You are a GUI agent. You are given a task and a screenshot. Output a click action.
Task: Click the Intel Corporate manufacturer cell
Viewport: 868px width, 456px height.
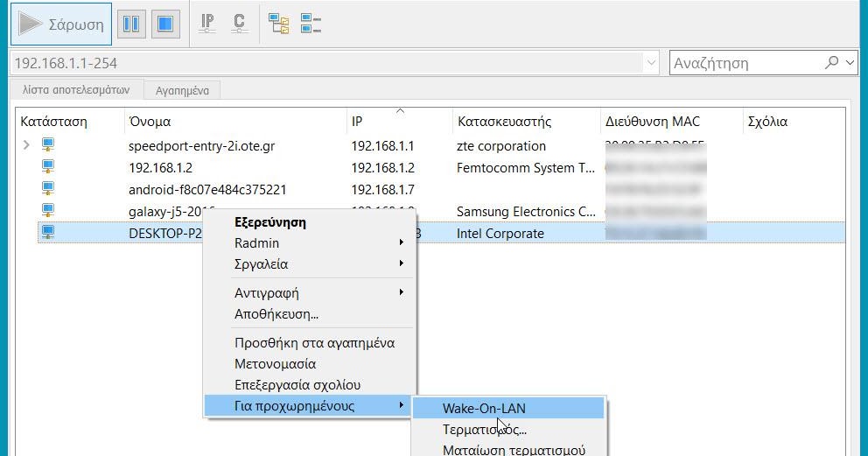[x=500, y=234]
